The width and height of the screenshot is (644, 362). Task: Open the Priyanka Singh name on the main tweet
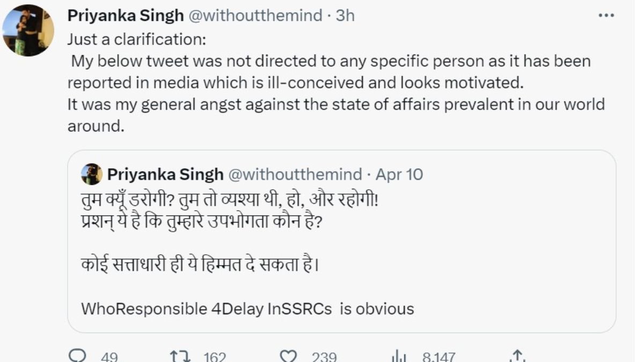coord(125,16)
